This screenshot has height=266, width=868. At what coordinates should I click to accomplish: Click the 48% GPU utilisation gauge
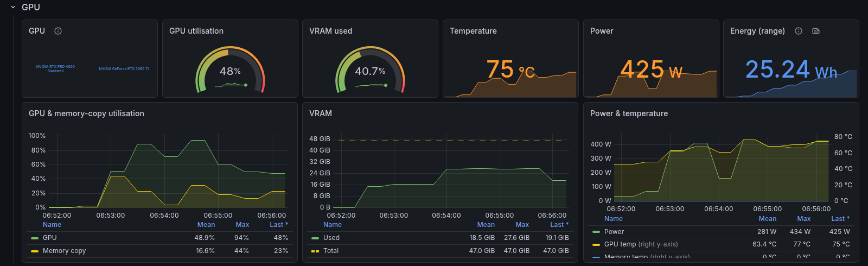pos(230,71)
